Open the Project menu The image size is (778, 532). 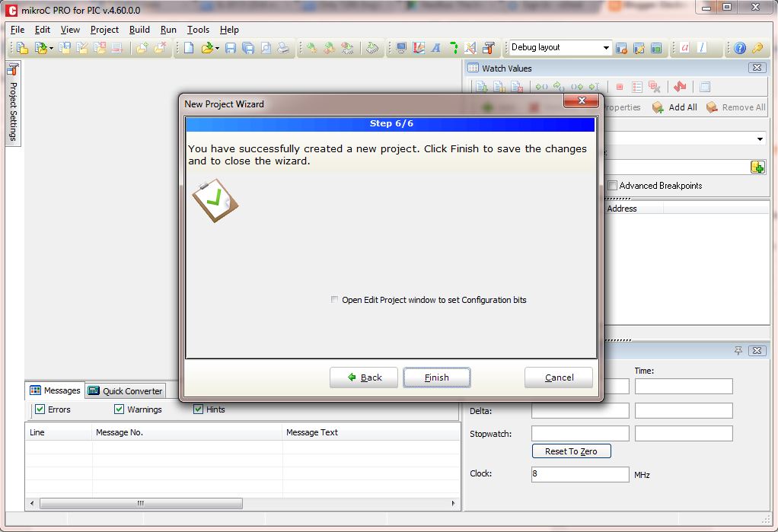[x=104, y=30]
